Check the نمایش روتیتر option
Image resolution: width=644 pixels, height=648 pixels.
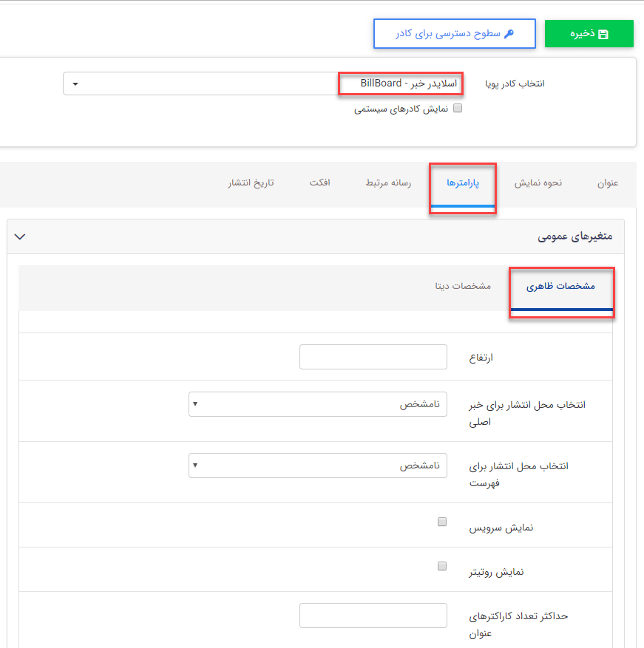click(x=441, y=566)
